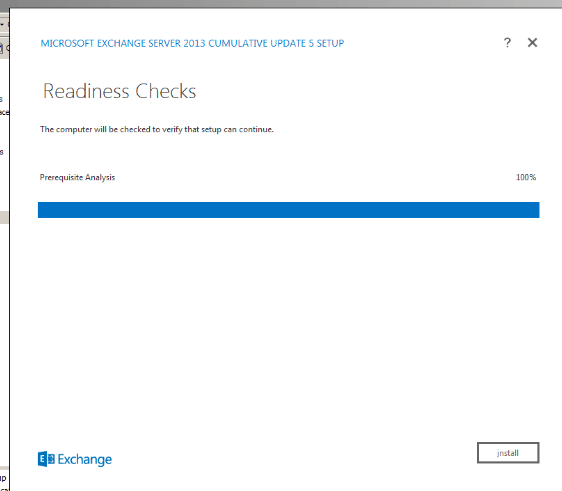This screenshot has width=562, height=491.
Task: Click the Prerequisite Analysis progress bar
Action: coord(289,210)
